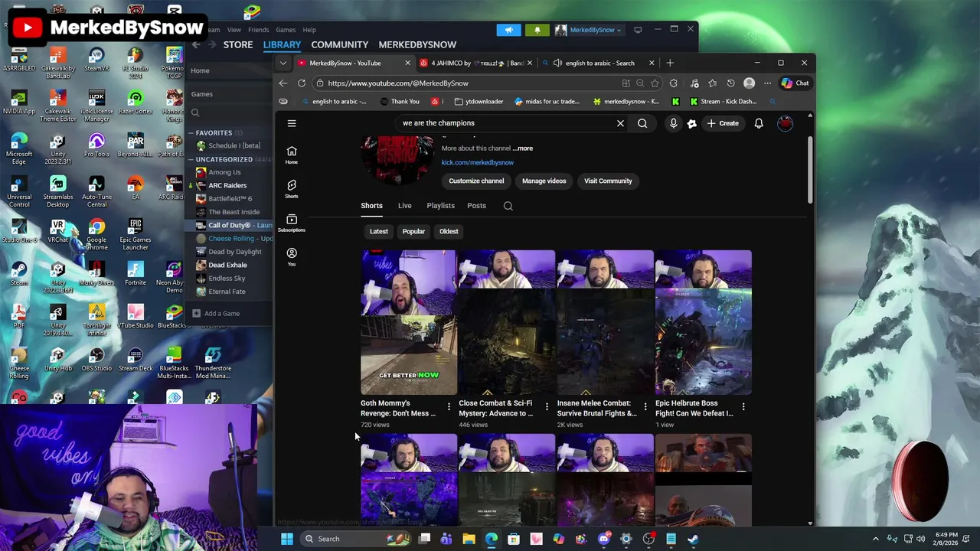Image resolution: width=980 pixels, height=551 pixels.
Task: Open the Auto-Tune Central desktop shortcut
Action: (x=96, y=192)
